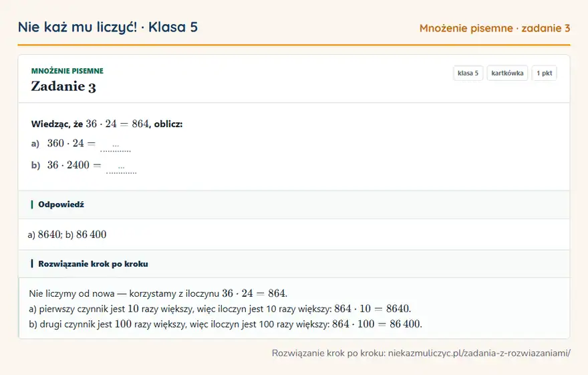Select the 'klasa 5' tag
Screen dimensions: 588x375
pos(468,73)
